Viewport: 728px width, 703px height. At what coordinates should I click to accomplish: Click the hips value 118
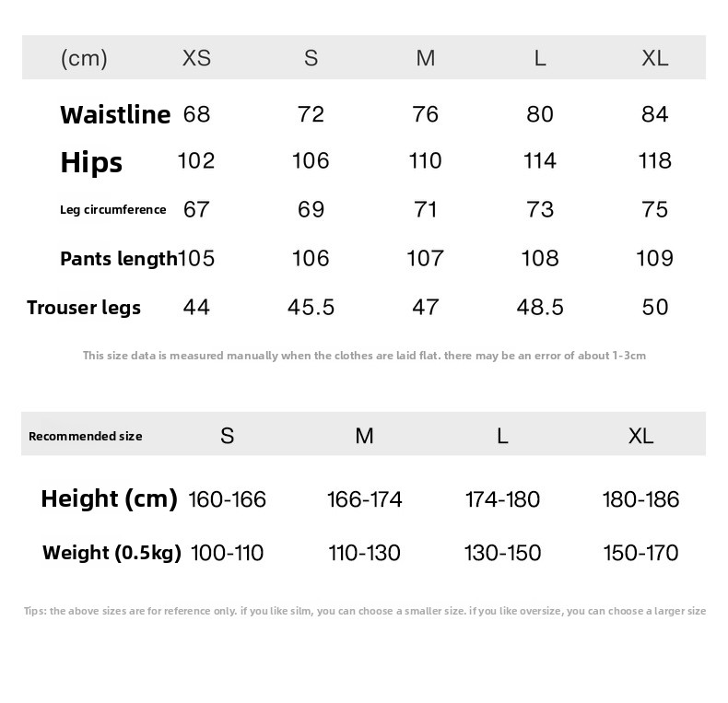pyautogui.click(x=654, y=161)
